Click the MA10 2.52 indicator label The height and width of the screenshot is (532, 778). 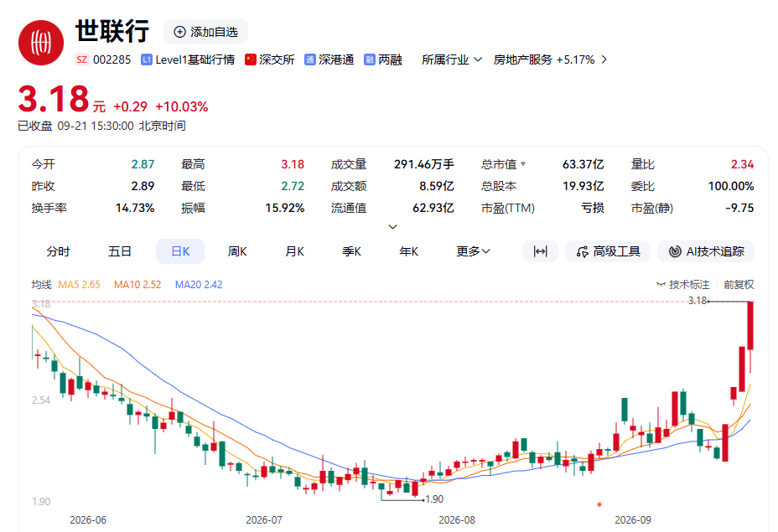pyautogui.click(x=137, y=285)
